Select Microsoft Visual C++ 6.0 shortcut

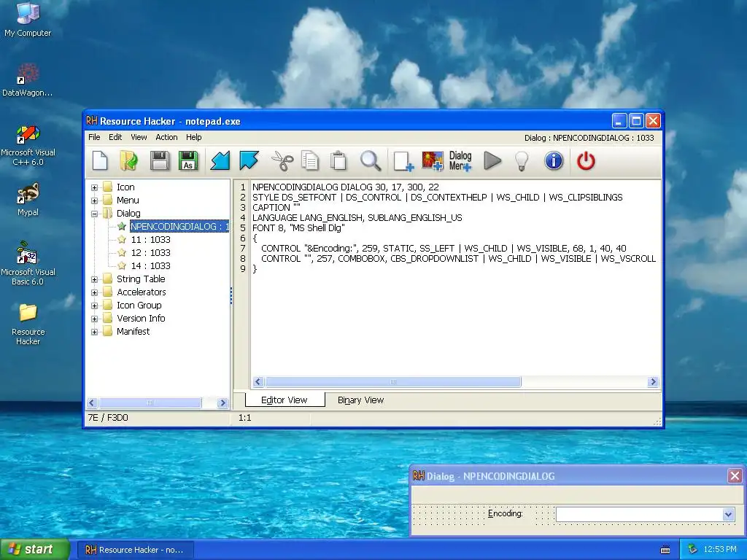28,145
